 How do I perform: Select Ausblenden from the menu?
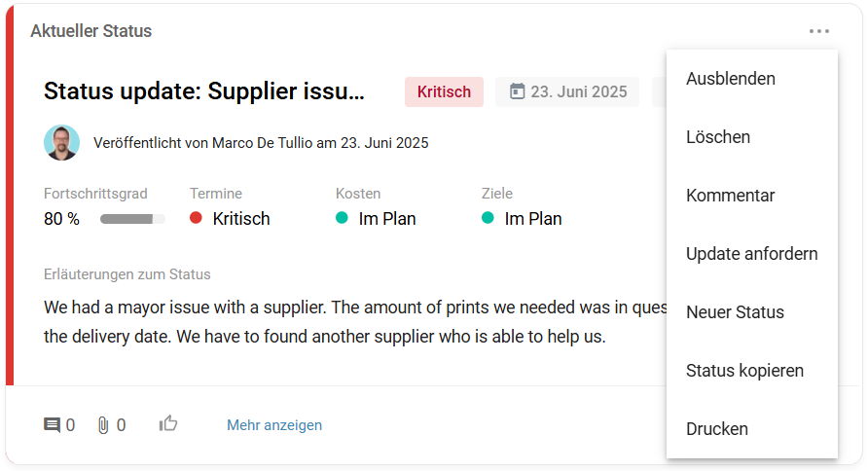(731, 79)
